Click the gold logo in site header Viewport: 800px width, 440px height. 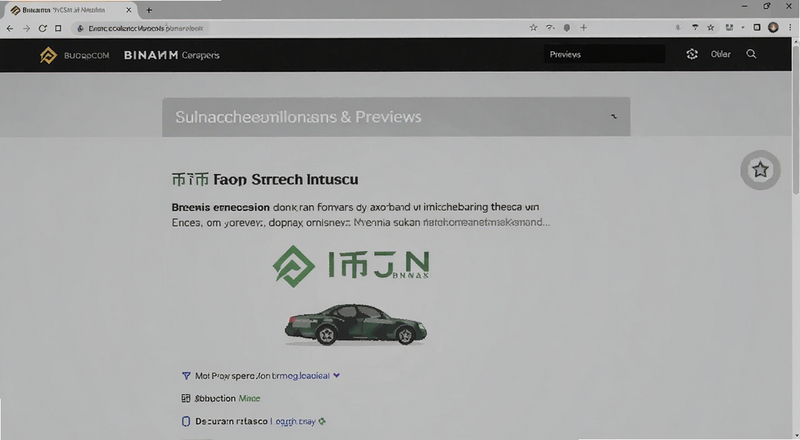pos(48,55)
